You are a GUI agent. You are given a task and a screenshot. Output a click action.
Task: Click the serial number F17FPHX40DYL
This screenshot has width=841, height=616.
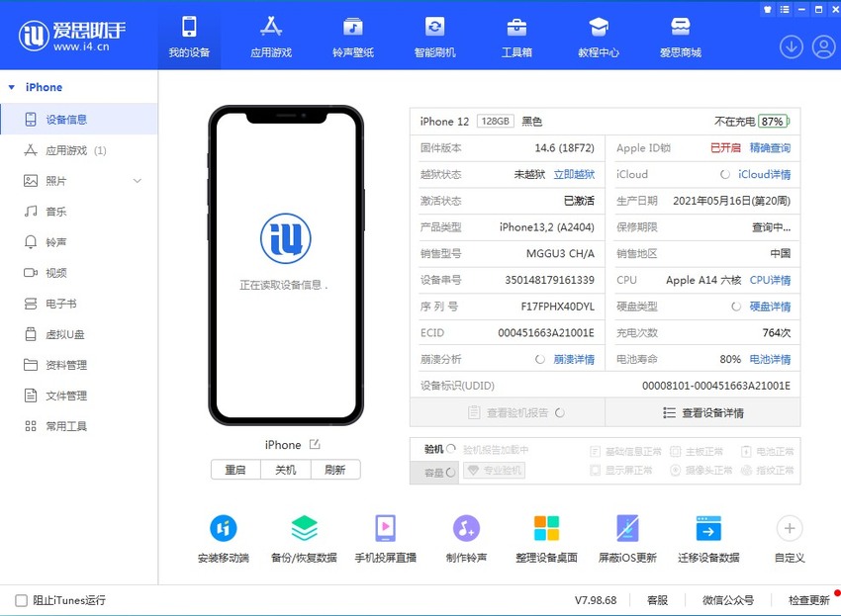coord(558,307)
